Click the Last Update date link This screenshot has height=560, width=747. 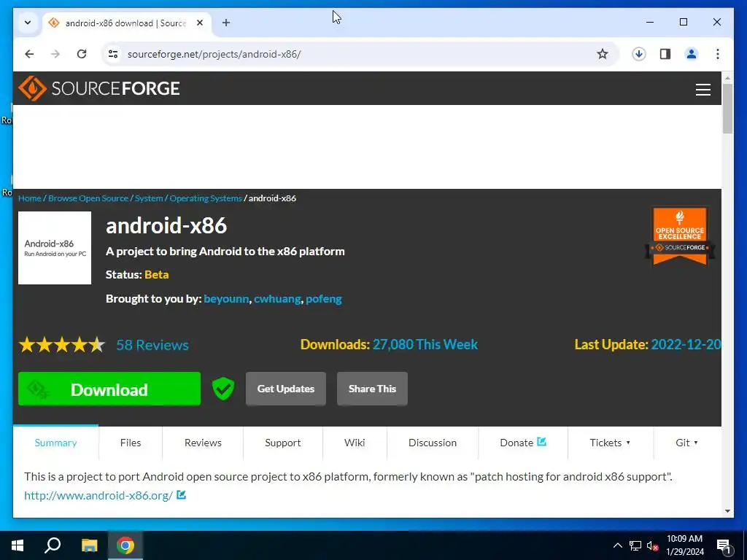(x=686, y=344)
